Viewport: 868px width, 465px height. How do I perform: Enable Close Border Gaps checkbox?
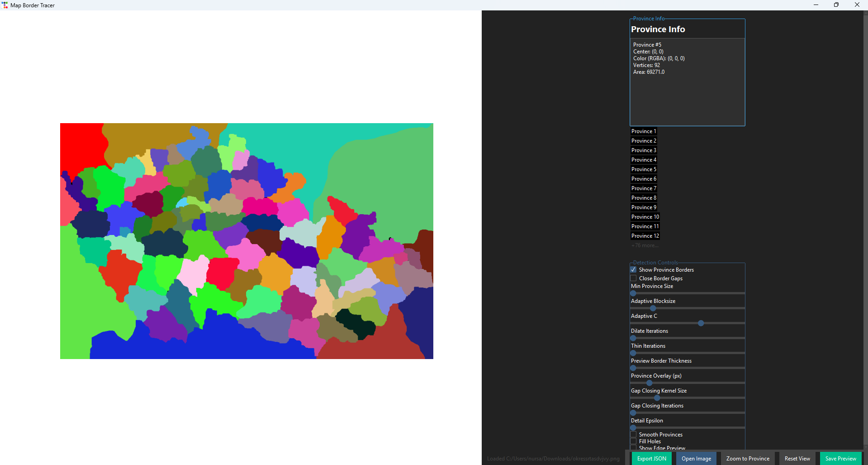tap(633, 278)
